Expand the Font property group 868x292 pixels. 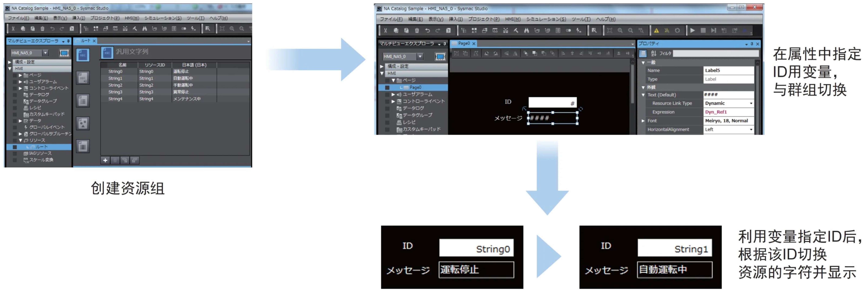click(643, 121)
